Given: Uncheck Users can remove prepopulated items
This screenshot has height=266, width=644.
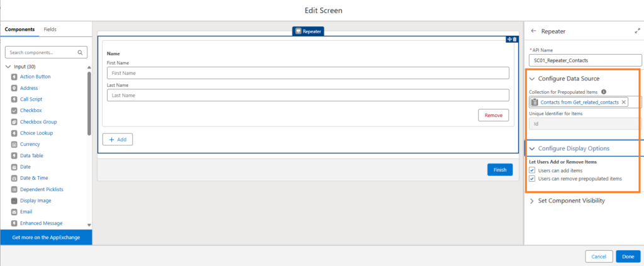Looking at the screenshot, I should (532, 179).
